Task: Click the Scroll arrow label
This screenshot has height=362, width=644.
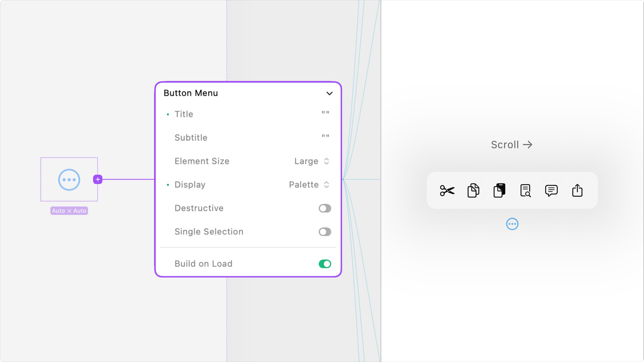Action: (512, 145)
